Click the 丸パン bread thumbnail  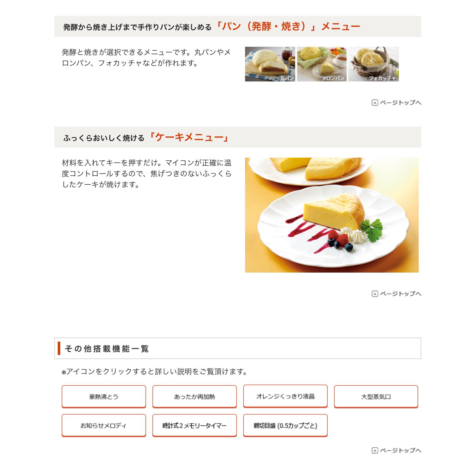270,64
